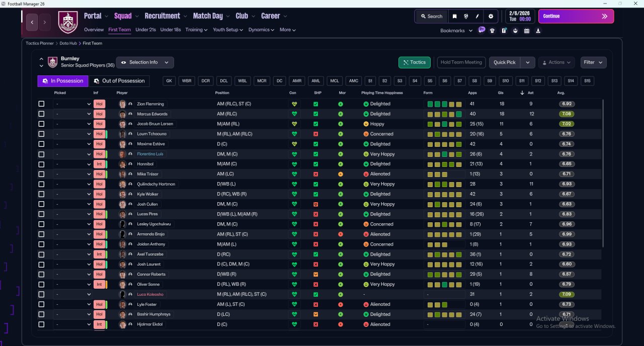Open the Filter dropdown
The width and height of the screenshot is (644, 346).
pos(593,62)
